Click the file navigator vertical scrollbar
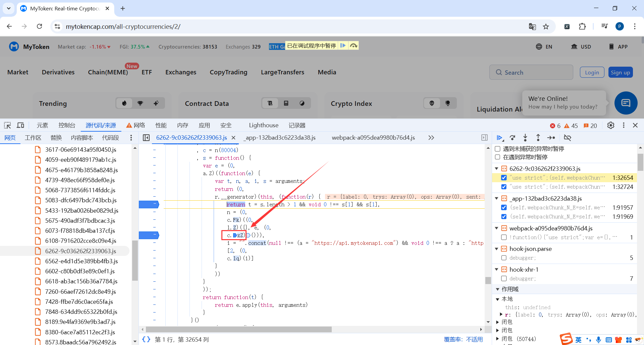644x345 pixels. [135, 261]
